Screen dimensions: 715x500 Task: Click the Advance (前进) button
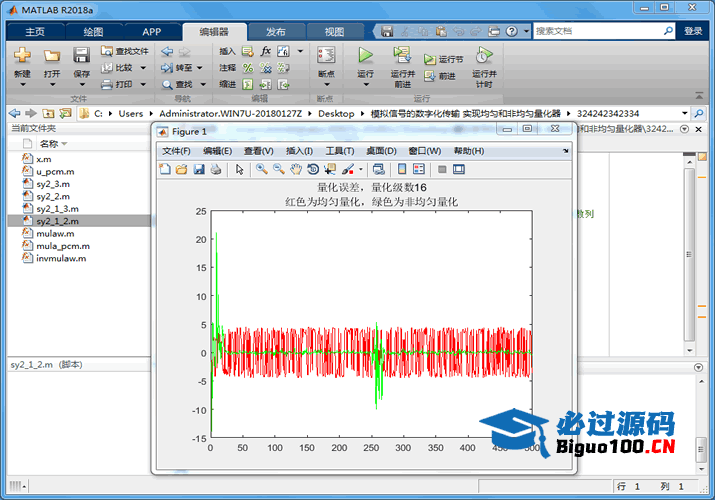coord(440,76)
